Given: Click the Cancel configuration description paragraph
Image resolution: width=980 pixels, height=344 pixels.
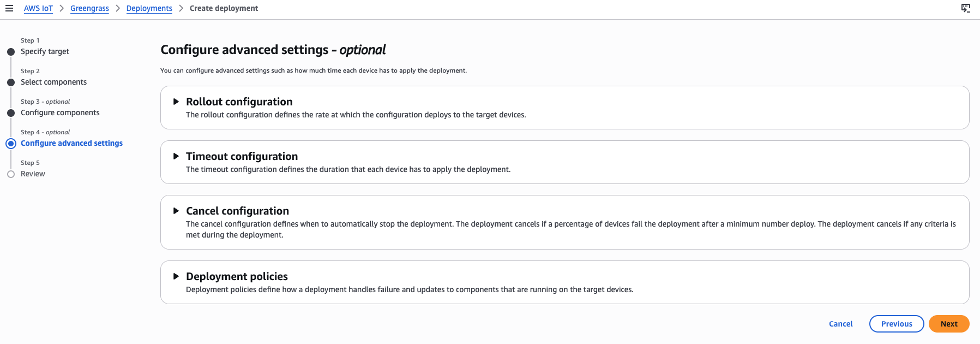Looking at the screenshot, I should pos(571,229).
